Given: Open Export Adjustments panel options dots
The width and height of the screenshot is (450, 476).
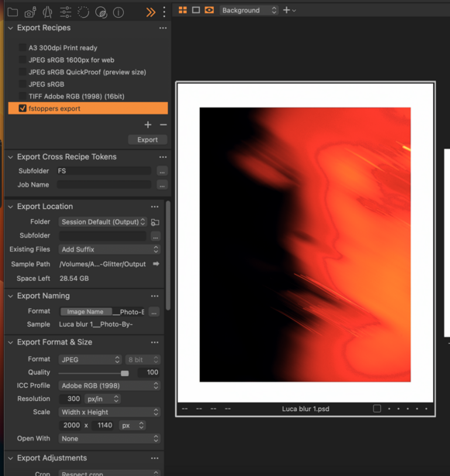Looking at the screenshot, I should click(x=155, y=458).
